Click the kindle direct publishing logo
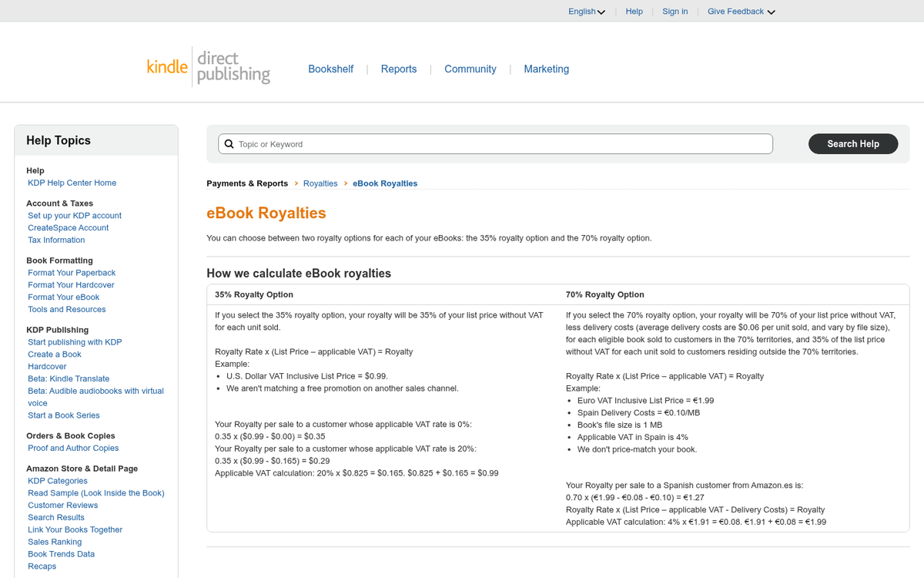The image size is (924, 578). pos(208,67)
